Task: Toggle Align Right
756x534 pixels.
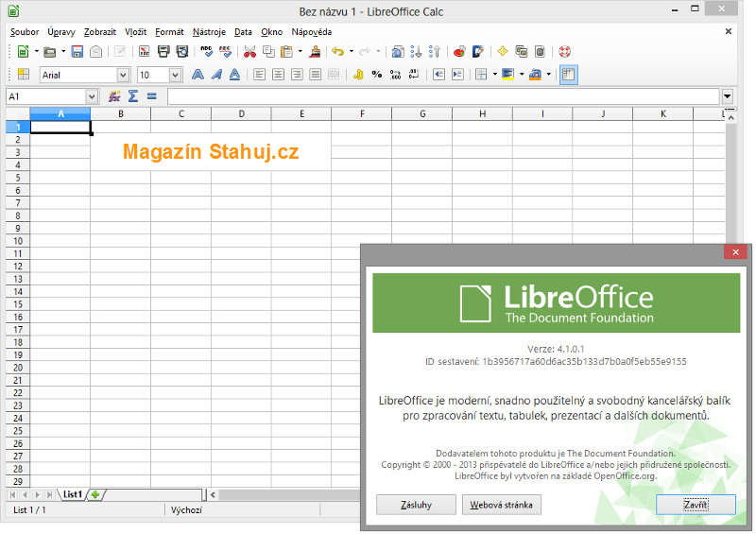Action: click(297, 75)
